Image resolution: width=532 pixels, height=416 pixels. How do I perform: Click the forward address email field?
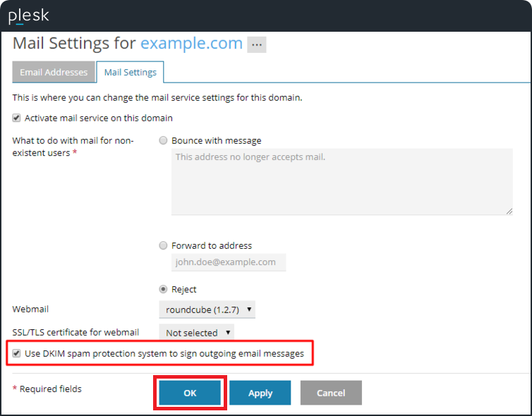point(229,262)
